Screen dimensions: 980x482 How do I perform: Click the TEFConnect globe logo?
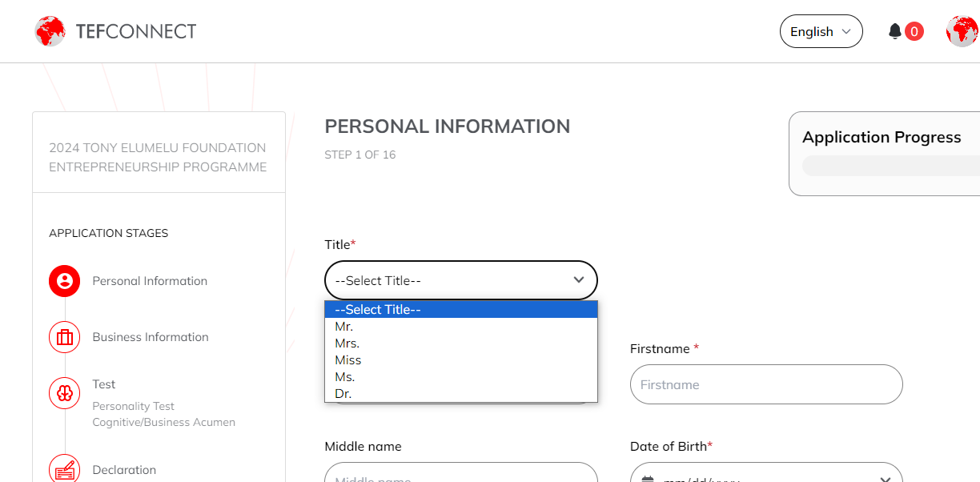[x=50, y=31]
